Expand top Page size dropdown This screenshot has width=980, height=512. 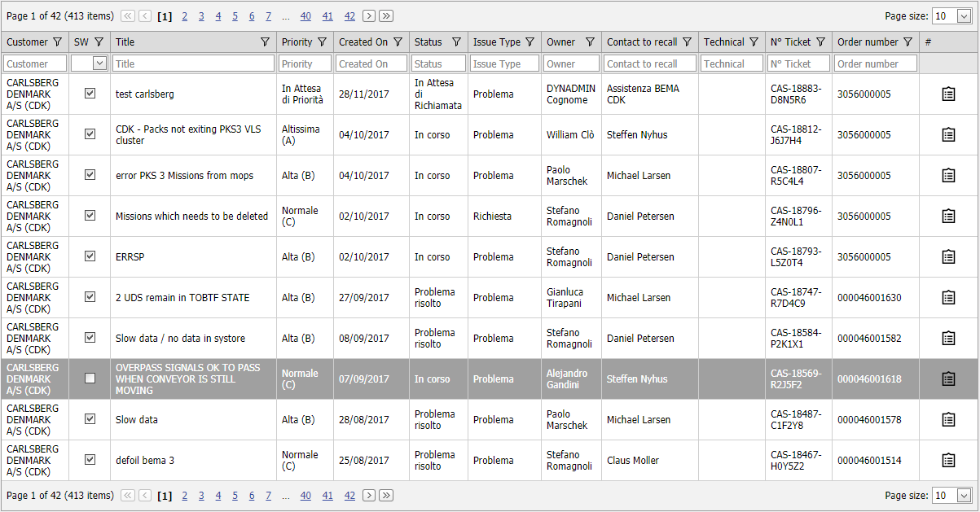click(x=964, y=16)
